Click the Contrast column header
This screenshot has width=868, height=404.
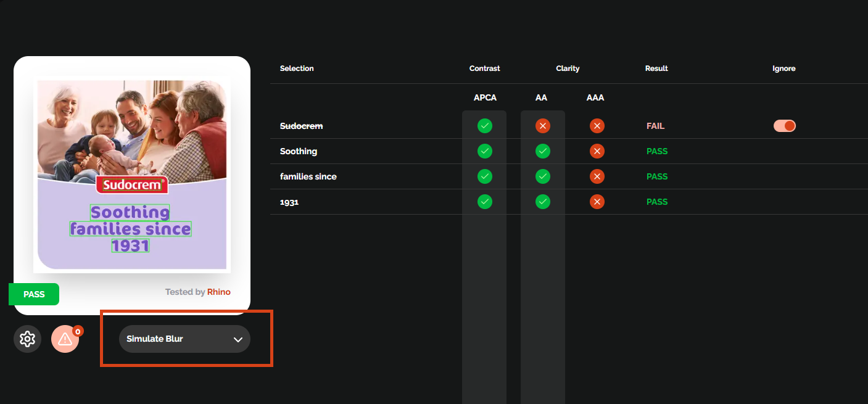pyautogui.click(x=485, y=68)
